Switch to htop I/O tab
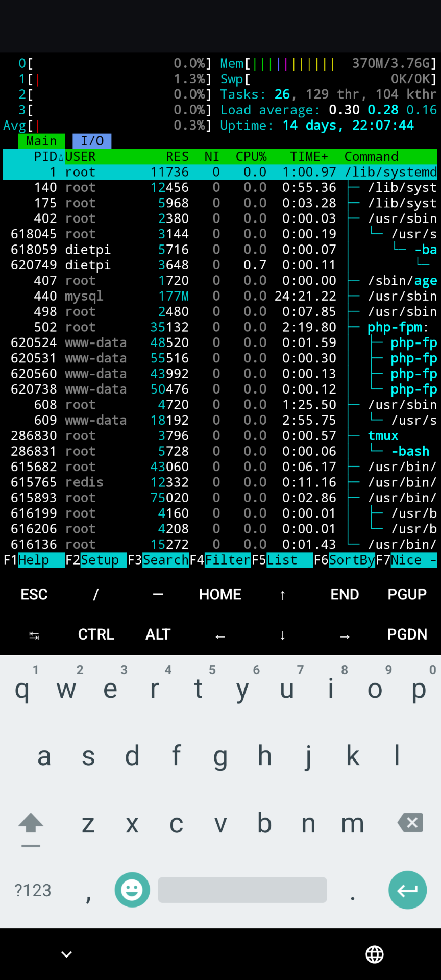Image resolution: width=441 pixels, height=980 pixels. (x=92, y=141)
